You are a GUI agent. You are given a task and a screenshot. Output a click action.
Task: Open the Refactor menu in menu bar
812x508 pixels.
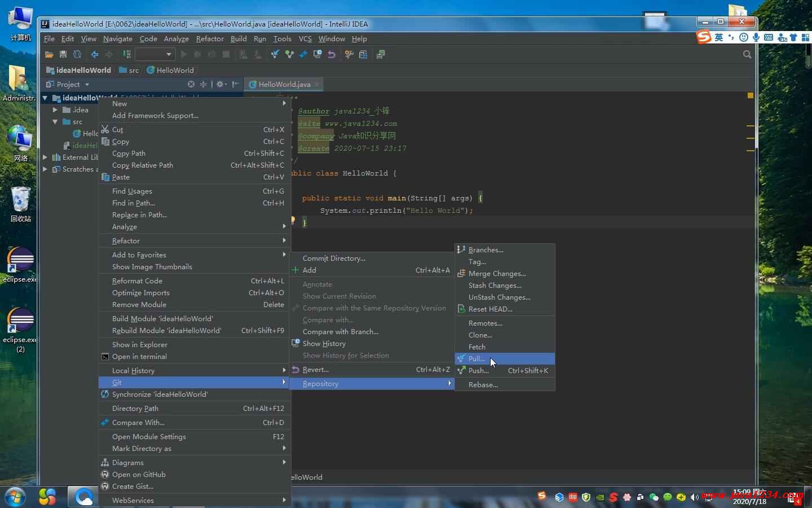tap(210, 38)
